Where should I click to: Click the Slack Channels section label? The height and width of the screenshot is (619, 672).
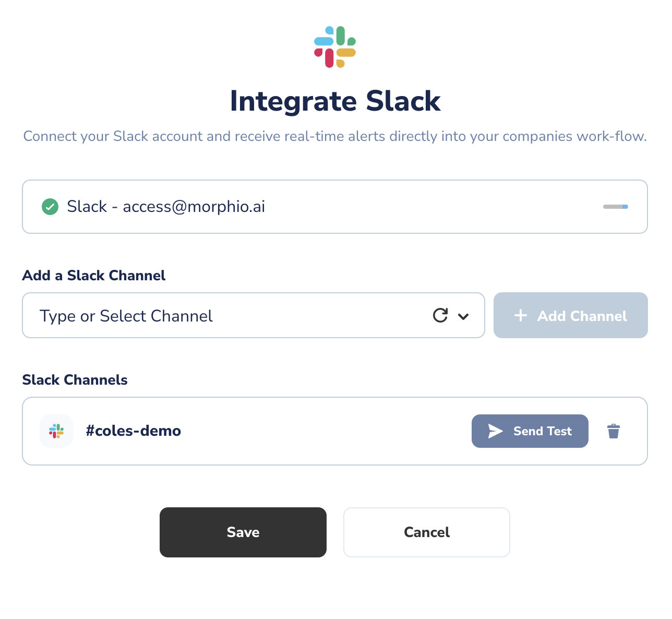(75, 380)
